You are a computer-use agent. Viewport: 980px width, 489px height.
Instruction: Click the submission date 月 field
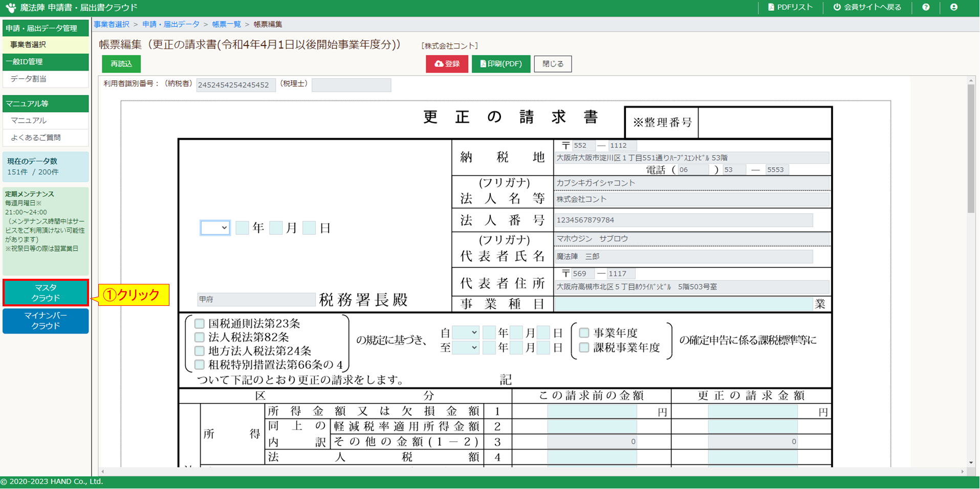pyautogui.click(x=276, y=228)
